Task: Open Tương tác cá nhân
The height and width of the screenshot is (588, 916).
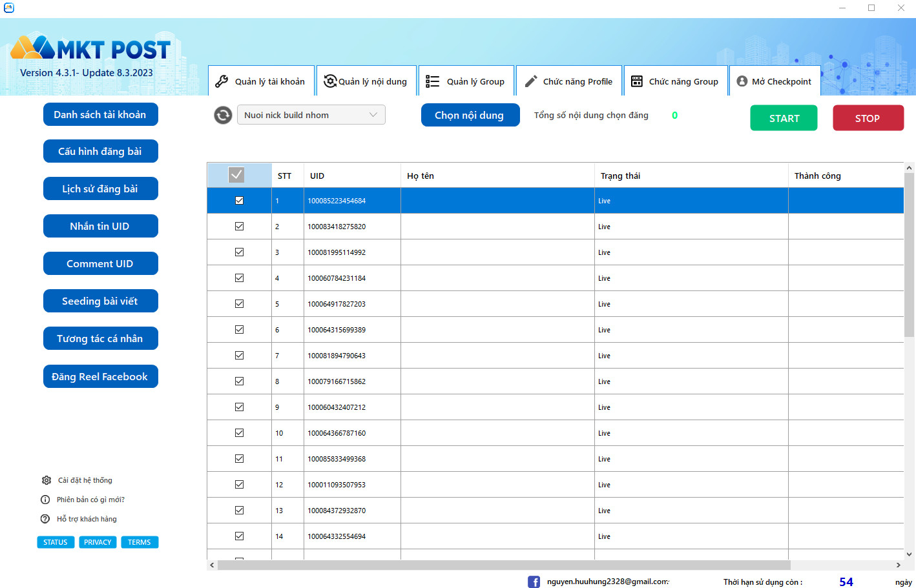Action: pyautogui.click(x=101, y=338)
